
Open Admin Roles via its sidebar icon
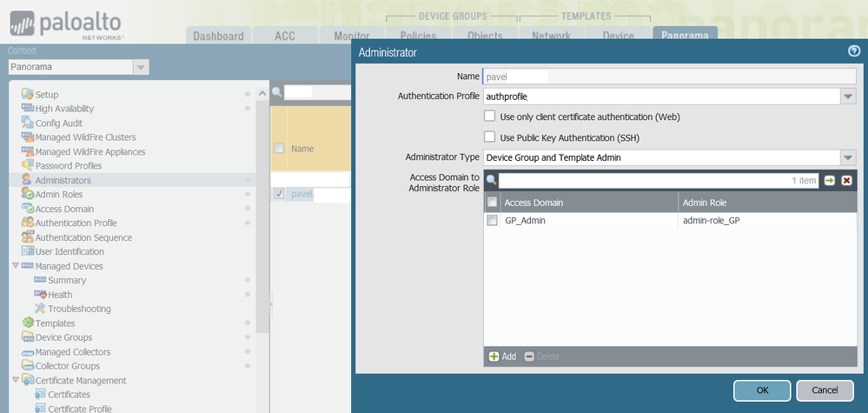coord(27,195)
